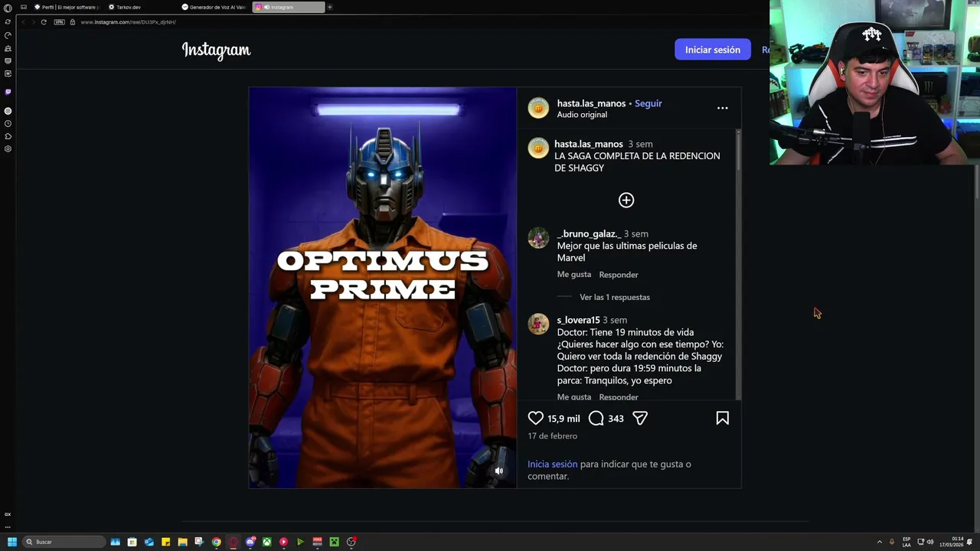Open the ESP LAA language switcher
The width and height of the screenshot is (980, 551).
click(x=906, y=542)
